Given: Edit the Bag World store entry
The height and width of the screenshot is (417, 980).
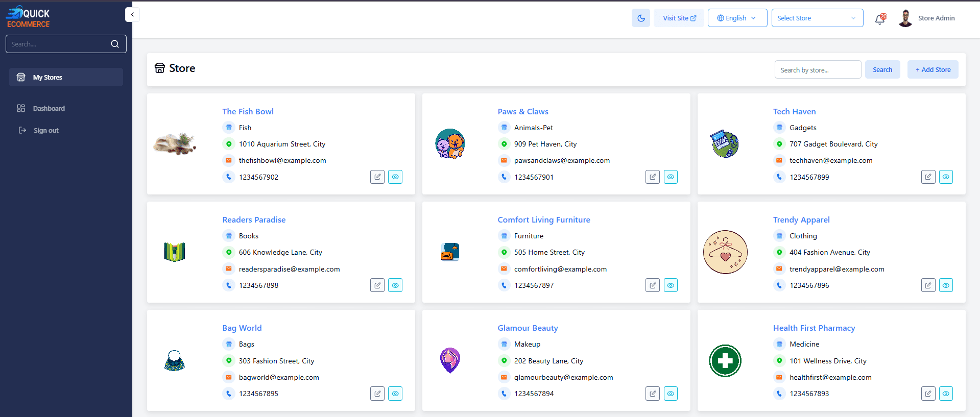Looking at the screenshot, I should coord(377,394).
